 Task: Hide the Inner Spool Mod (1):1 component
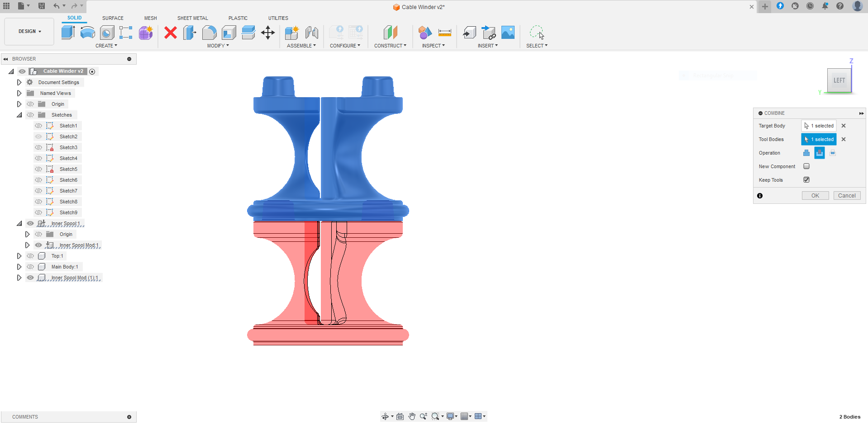point(30,278)
